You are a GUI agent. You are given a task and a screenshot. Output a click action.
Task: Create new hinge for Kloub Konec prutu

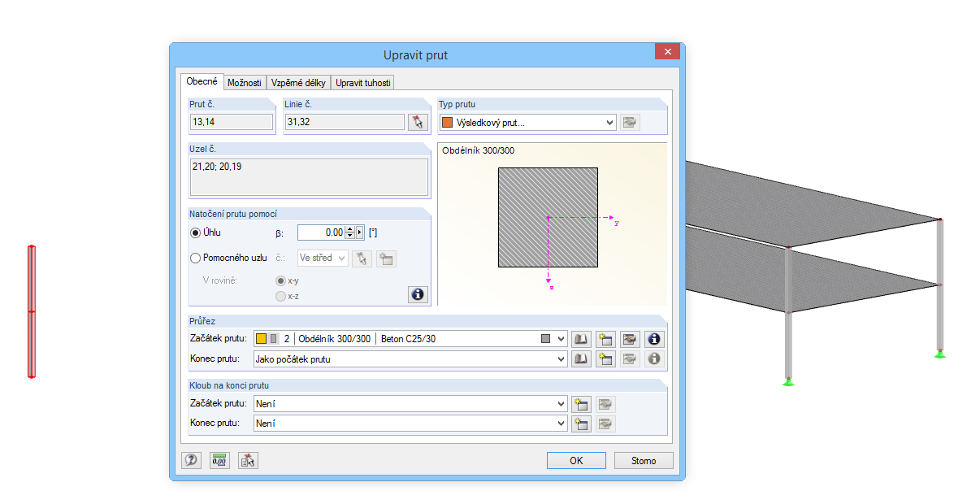coord(581,424)
